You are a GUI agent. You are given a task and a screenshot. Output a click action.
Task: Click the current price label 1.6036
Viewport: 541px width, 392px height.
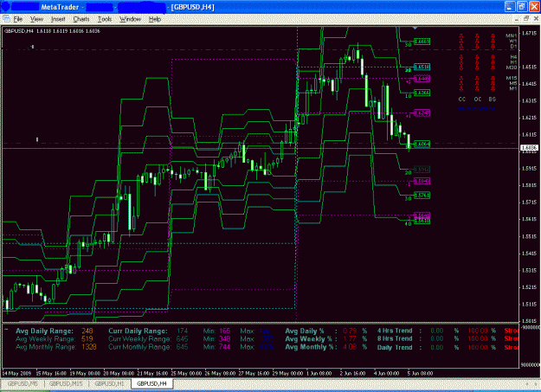[529, 148]
